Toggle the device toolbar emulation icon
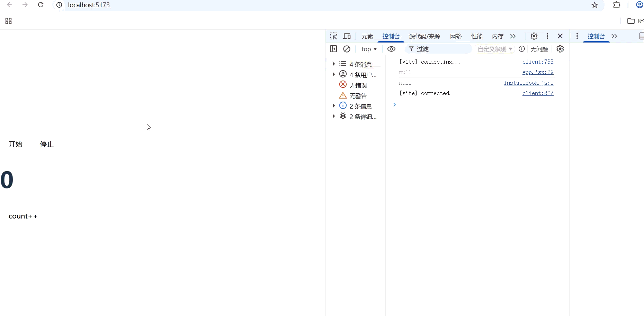 point(347,36)
